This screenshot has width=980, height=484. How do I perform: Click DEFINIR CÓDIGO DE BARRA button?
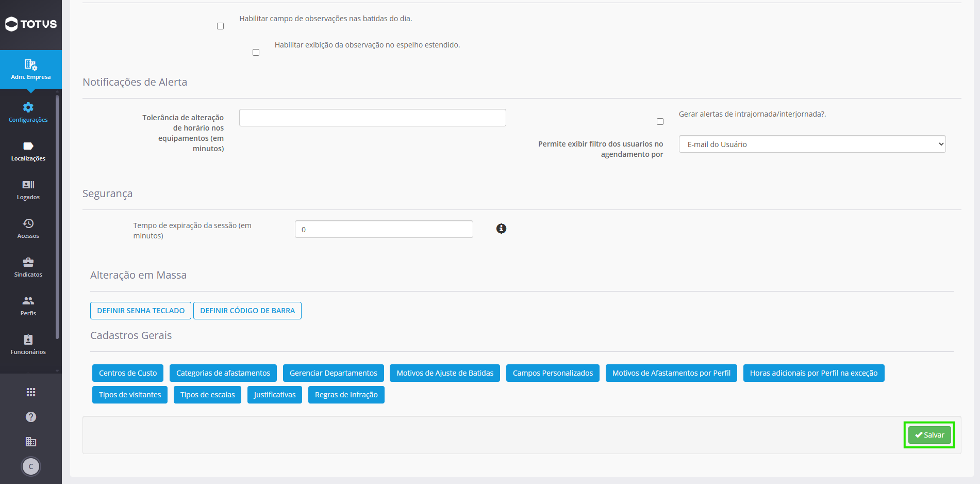pos(247,311)
